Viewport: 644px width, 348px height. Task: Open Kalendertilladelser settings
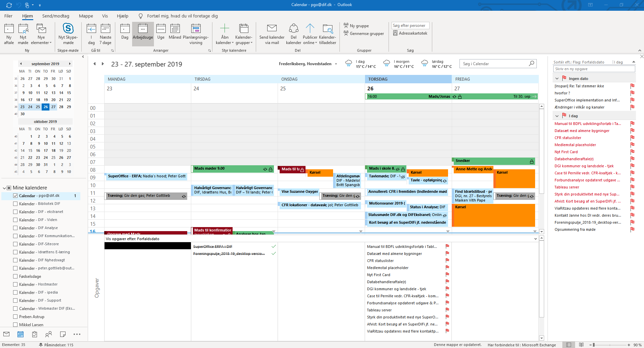pyautogui.click(x=328, y=34)
